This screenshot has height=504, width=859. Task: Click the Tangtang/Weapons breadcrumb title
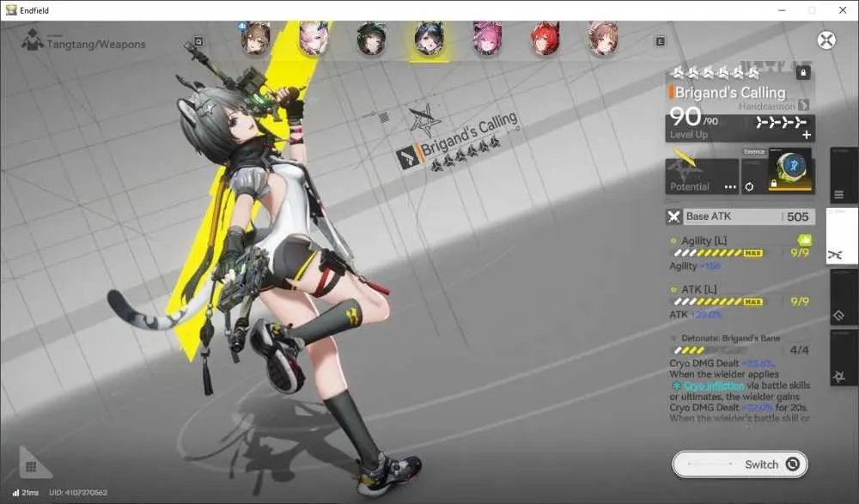coord(96,45)
